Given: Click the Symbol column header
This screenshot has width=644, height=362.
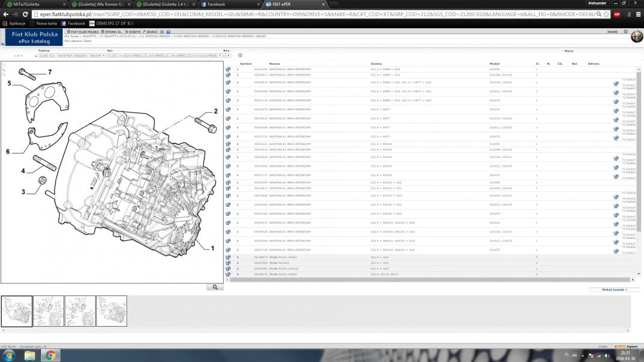Looking at the screenshot, I should point(246,64).
